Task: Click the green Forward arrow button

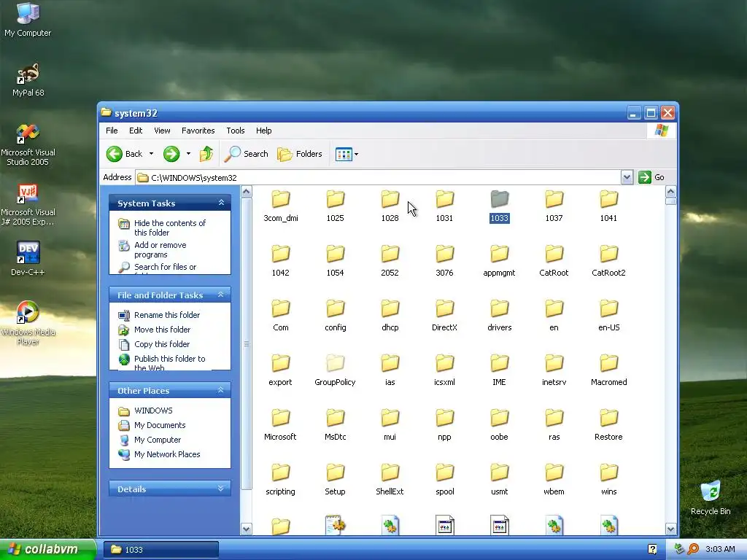Action: [x=171, y=154]
